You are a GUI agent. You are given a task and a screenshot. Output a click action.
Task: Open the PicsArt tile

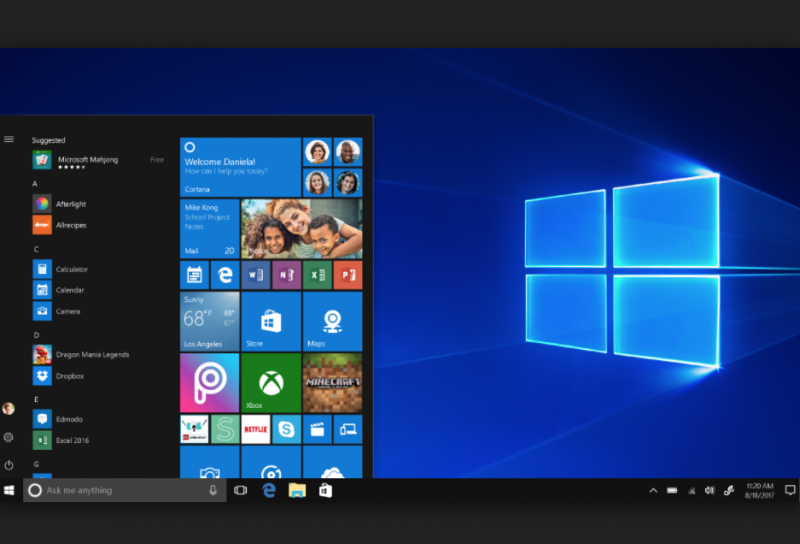click(210, 383)
